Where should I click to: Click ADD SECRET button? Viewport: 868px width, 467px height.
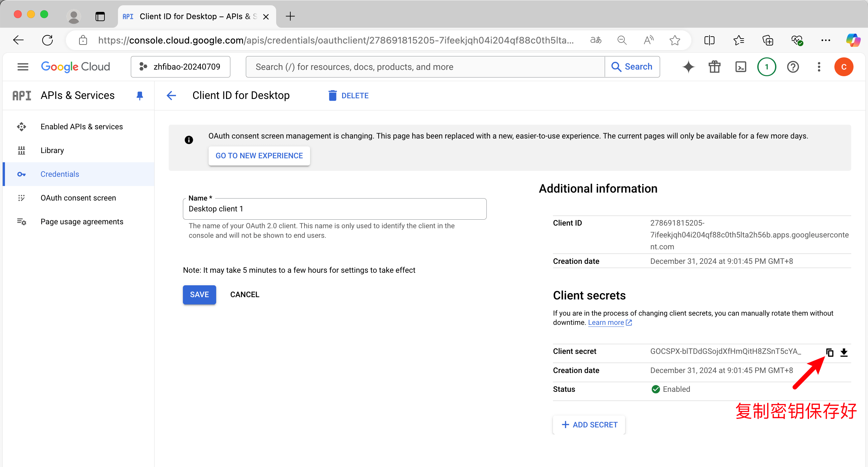click(x=589, y=425)
